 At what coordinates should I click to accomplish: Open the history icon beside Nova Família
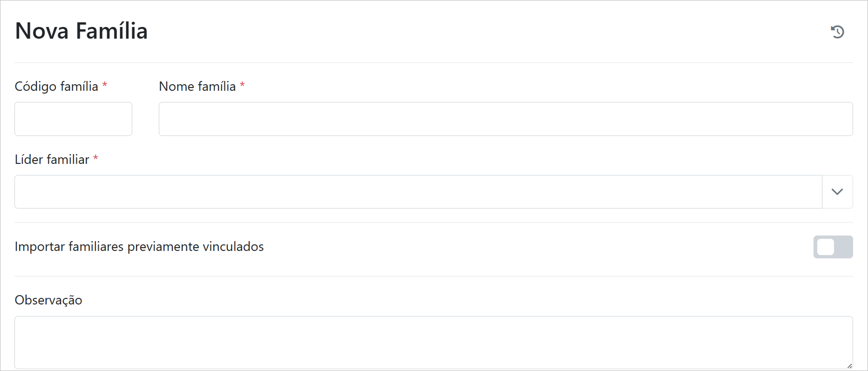click(x=837, y=32)
